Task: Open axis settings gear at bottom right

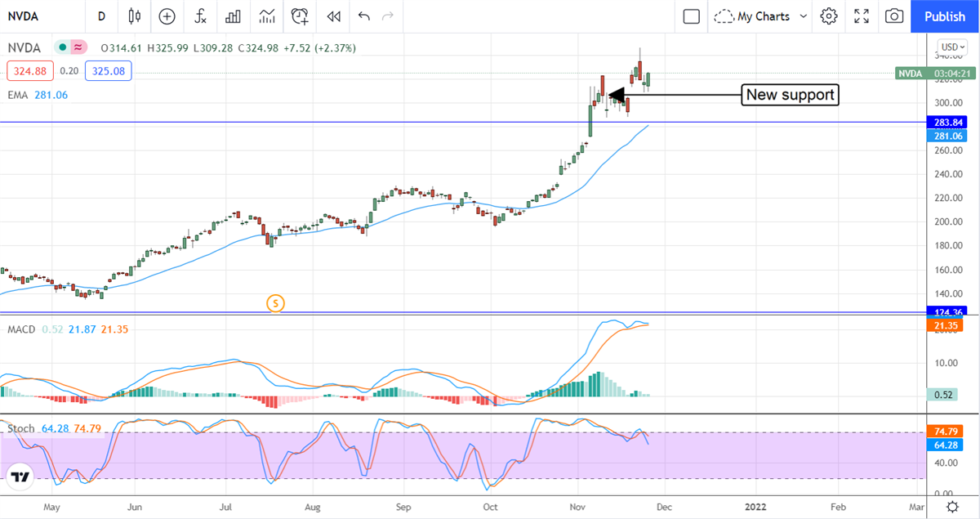Action: pos(952,508)
